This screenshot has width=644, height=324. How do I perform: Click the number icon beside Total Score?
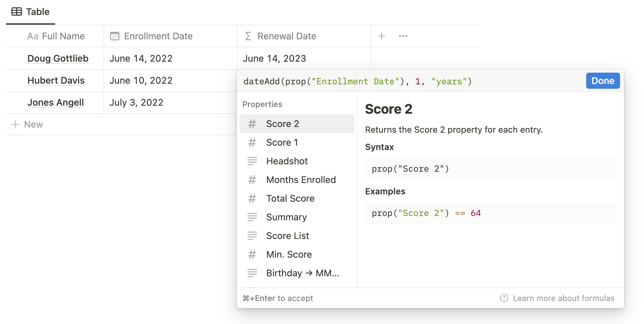(x=253, y=198)
